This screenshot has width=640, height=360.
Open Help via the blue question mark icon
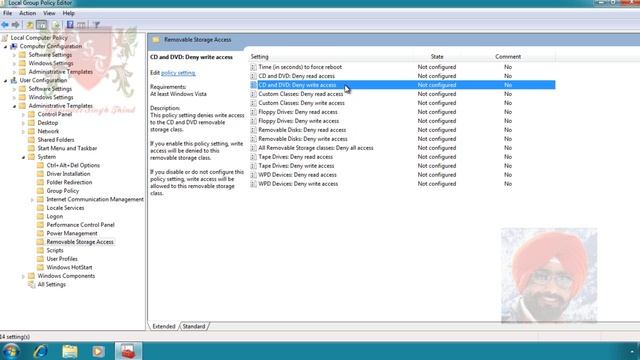click(70, 25)
